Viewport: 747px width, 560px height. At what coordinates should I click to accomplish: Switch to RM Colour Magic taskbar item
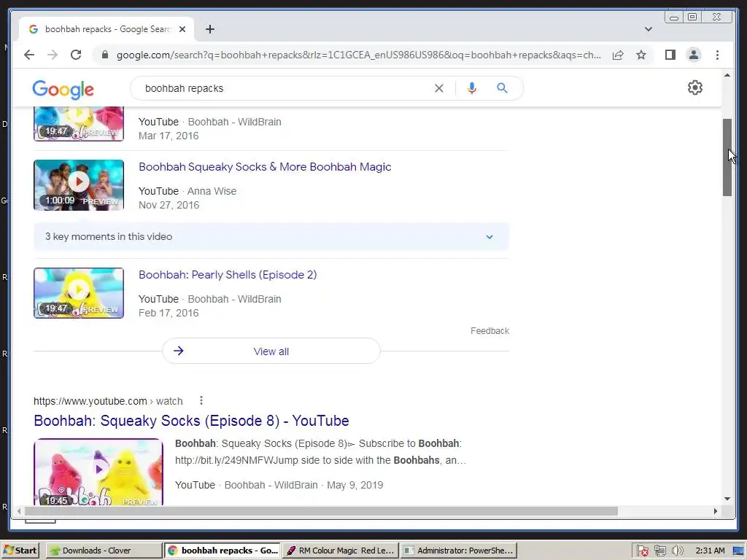pyautogui.click(x=340, y=551)
